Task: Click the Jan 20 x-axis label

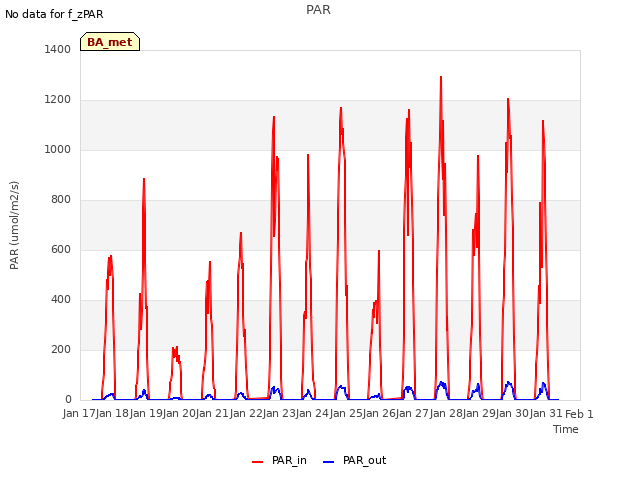Action: (x=179, y=413)
